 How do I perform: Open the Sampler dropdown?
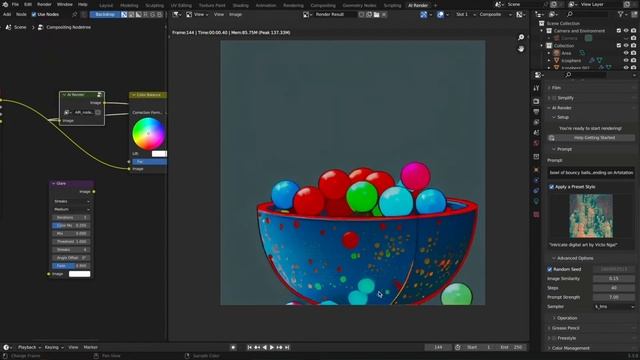[613, 307]
